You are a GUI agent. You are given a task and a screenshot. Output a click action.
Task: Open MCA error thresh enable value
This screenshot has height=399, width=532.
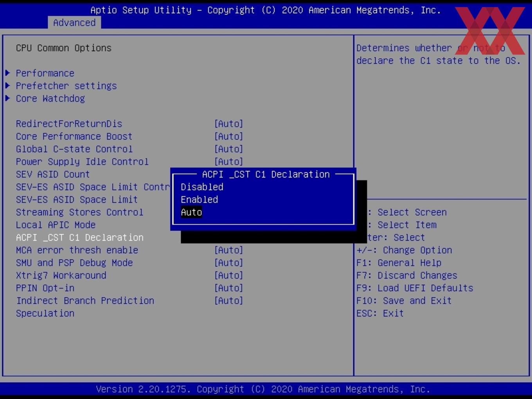(228, 250)
